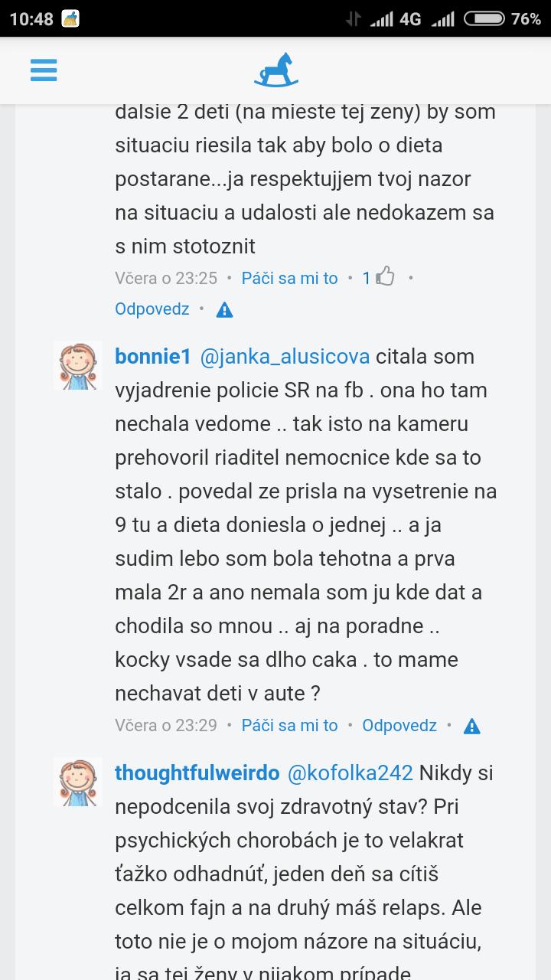Like the first comment with "Páči sa mi to"
Viewport: 551px width, 980px height.
(289, 278)
